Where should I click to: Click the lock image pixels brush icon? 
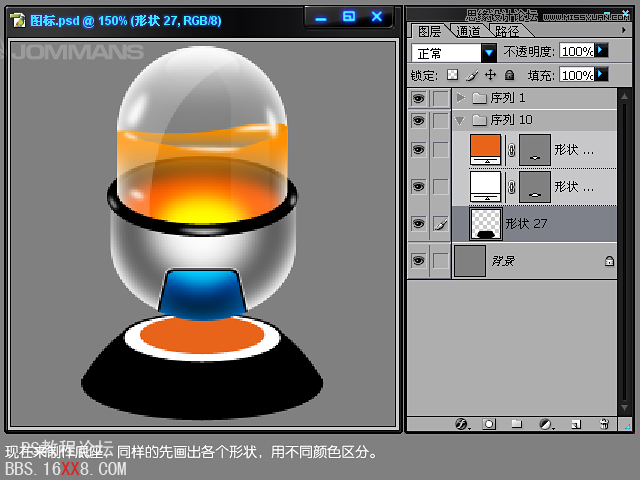(x=471, y=75)
